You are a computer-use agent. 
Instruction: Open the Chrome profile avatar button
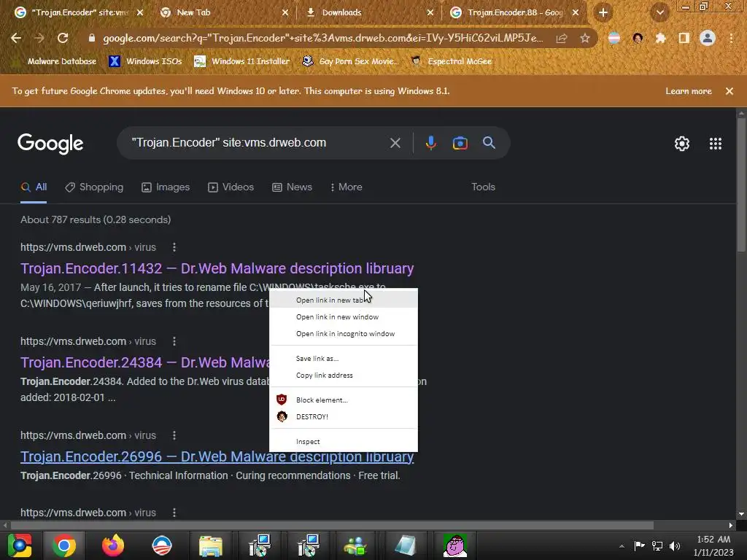click(x=708, y=38)
